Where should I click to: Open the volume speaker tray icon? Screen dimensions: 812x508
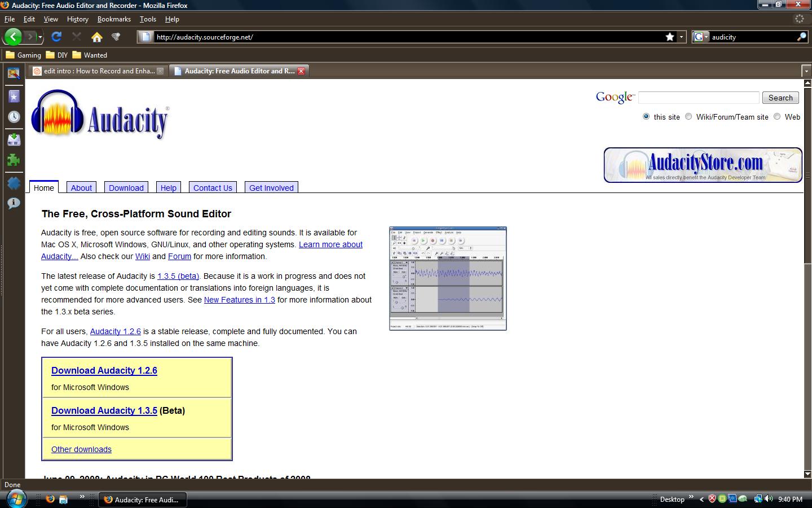coord(768,499)
